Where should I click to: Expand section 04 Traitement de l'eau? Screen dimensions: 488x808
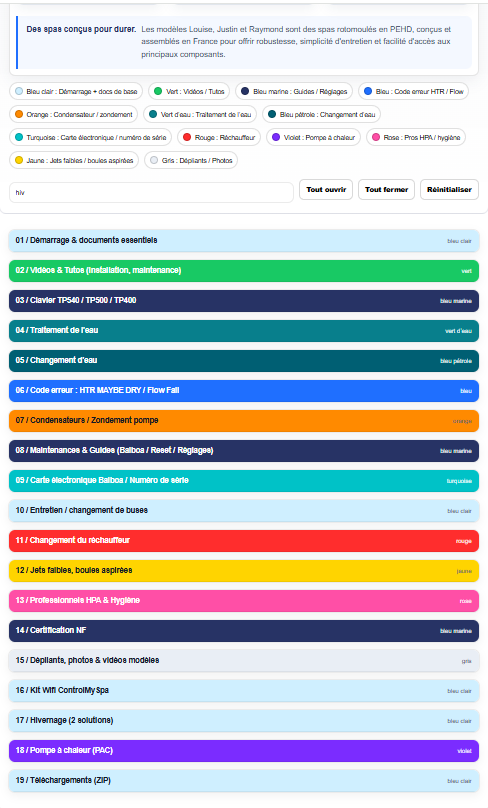click(x=244, y=331)
